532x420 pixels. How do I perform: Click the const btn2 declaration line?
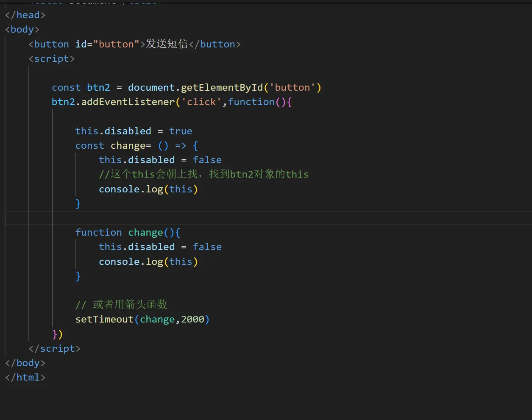[187, 88]
